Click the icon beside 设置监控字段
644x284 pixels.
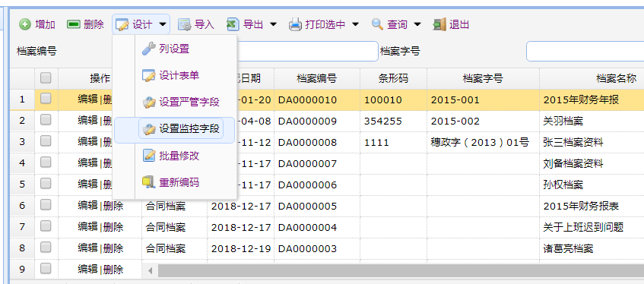pos(148,129)
